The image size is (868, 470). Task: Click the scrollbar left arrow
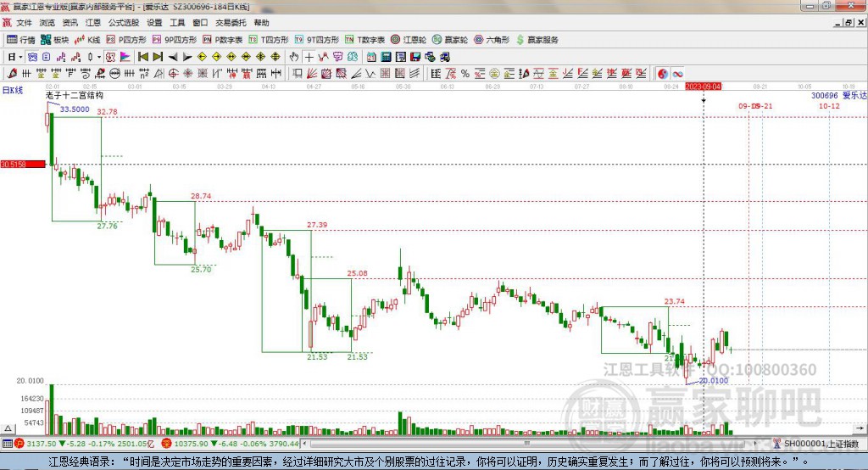[x=305, y=444]
